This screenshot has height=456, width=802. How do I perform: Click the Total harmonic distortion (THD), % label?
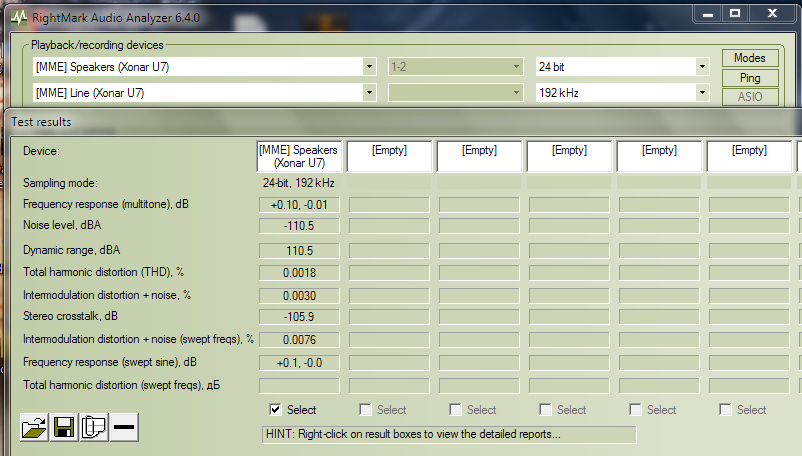103,272
